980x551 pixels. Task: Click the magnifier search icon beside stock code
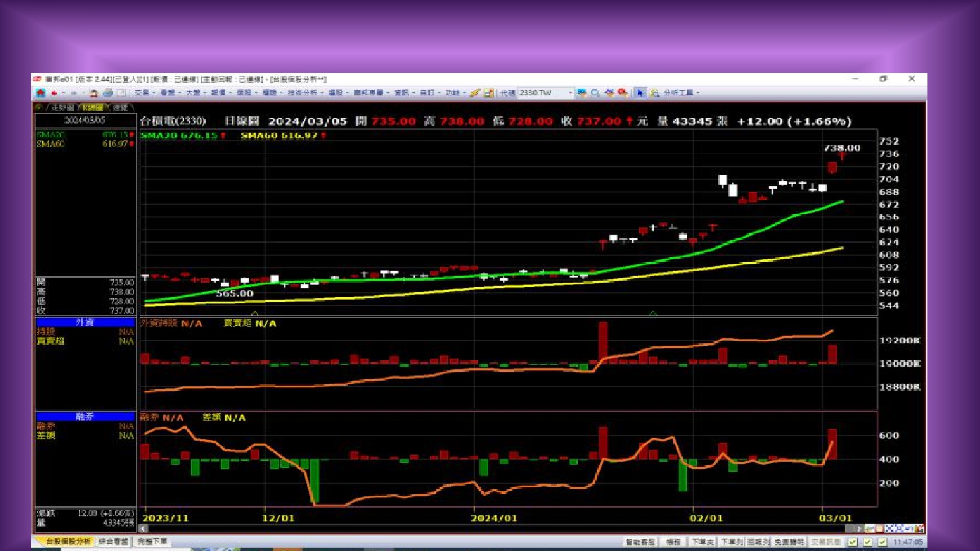click(595, 93)
